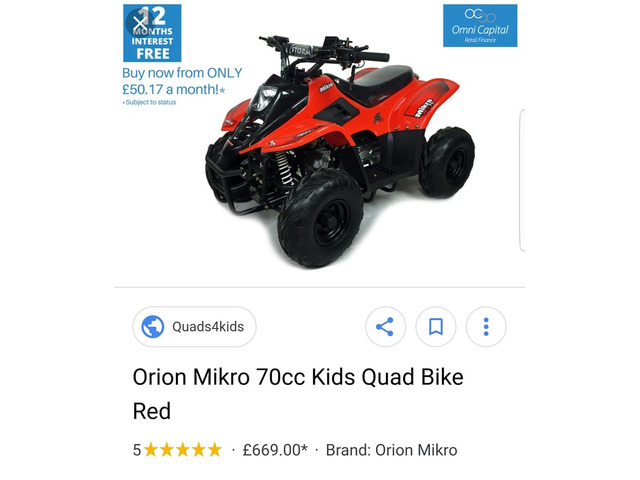Image resolution: width=640 pixels, height=480 pixels.
Task: Click the five gold star rating
Action: 182,450
